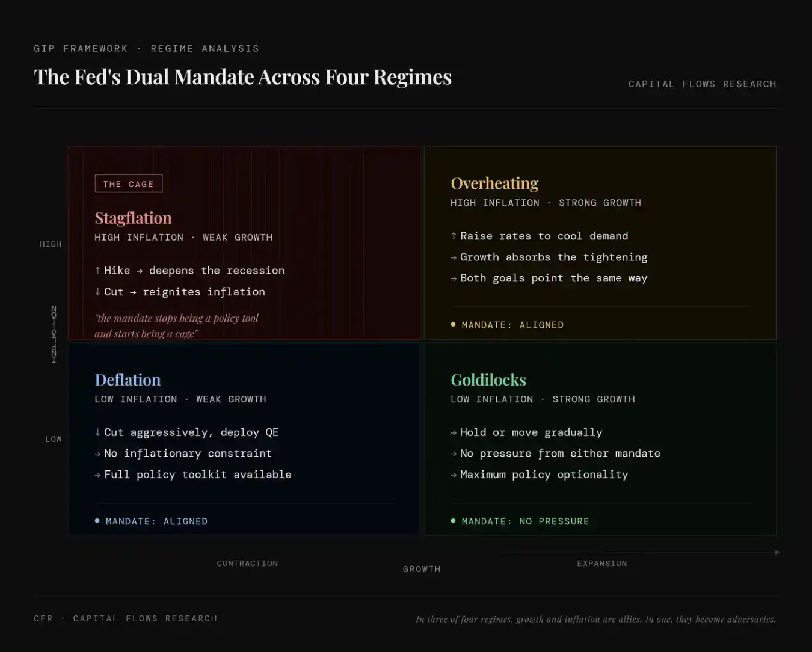Select the "Overheating" quadrant heading
Image resolution: width=812 pixels, height=652 pixels.
click(494, 183)
